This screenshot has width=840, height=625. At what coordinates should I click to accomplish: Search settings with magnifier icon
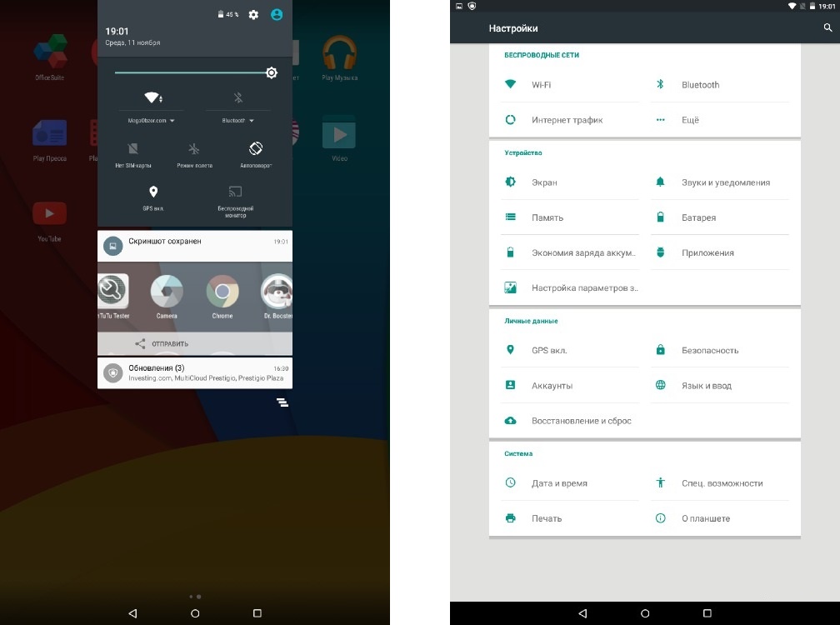[827, 27]
